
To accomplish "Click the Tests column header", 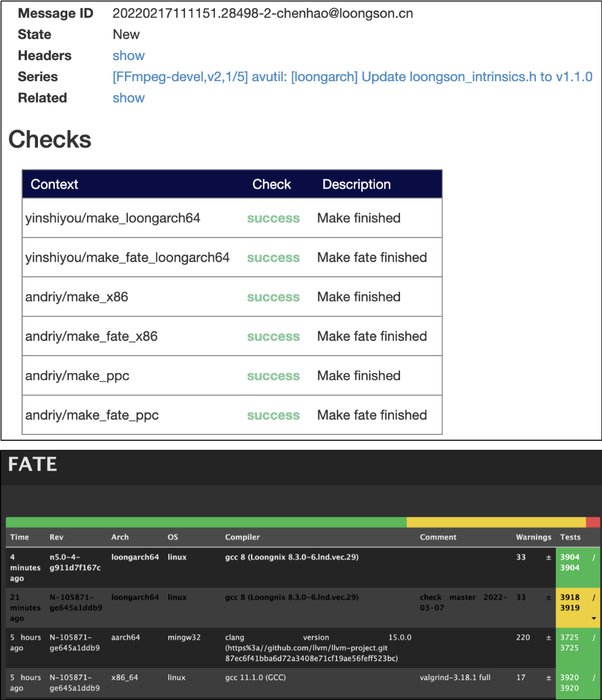I will point(570,537).
